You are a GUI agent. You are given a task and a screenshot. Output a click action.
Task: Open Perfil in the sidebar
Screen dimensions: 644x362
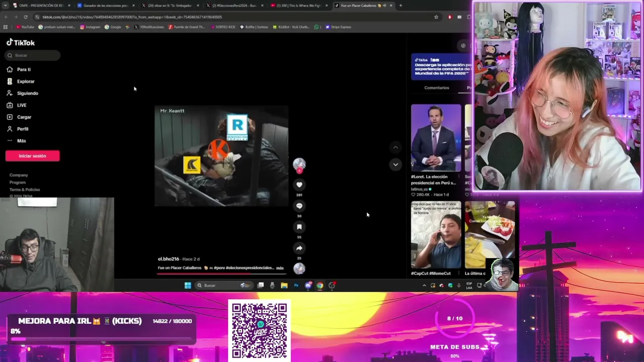coord(18,129)
